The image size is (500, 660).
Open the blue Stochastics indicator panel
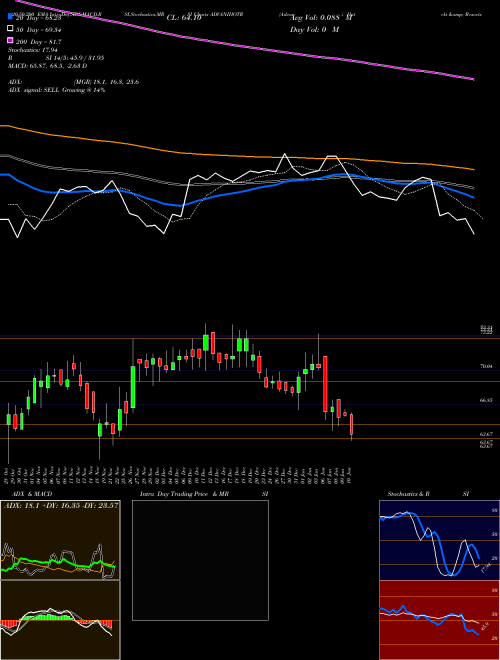pyautogui.click(x=439, y=540)
